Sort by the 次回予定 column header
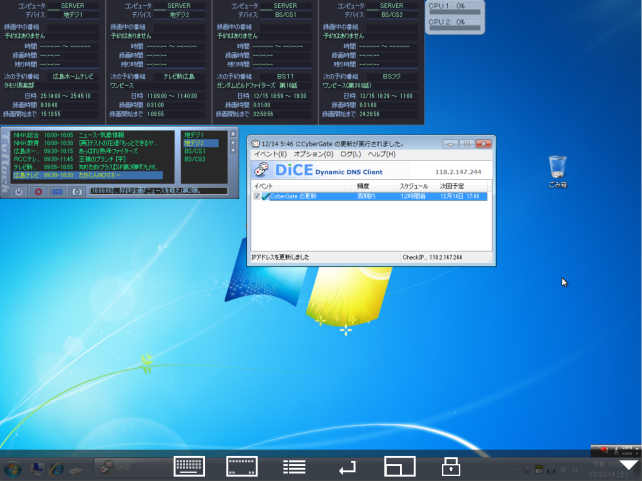The image size is (642, 481). tap(462, 186)
